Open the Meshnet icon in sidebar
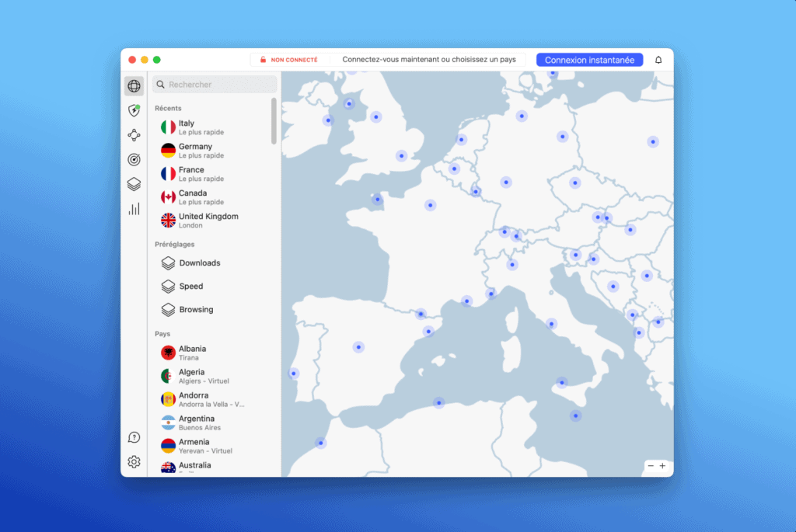Screen dimensions: 796x532 pyautogui.click(x=134, y=135)
